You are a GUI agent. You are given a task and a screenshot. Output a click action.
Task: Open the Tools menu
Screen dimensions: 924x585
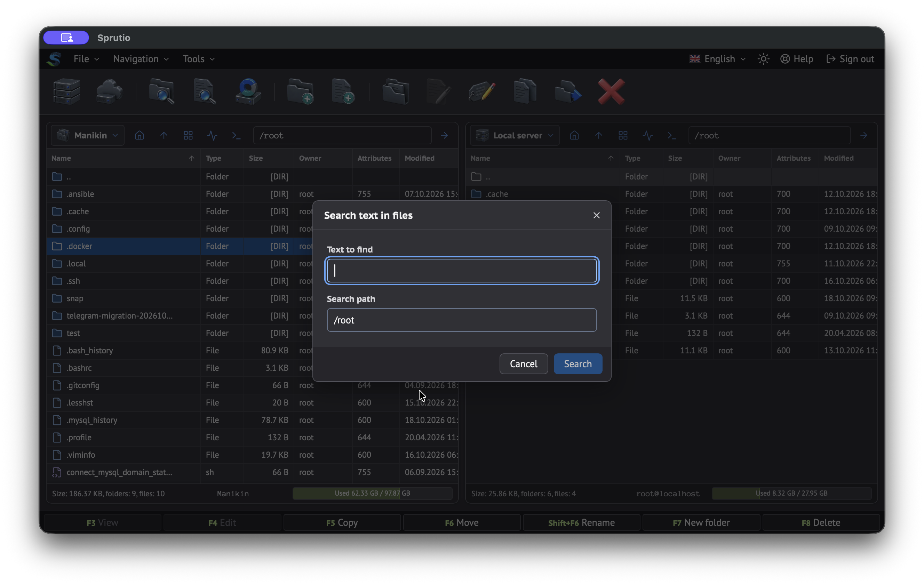[x=198, y=59]
